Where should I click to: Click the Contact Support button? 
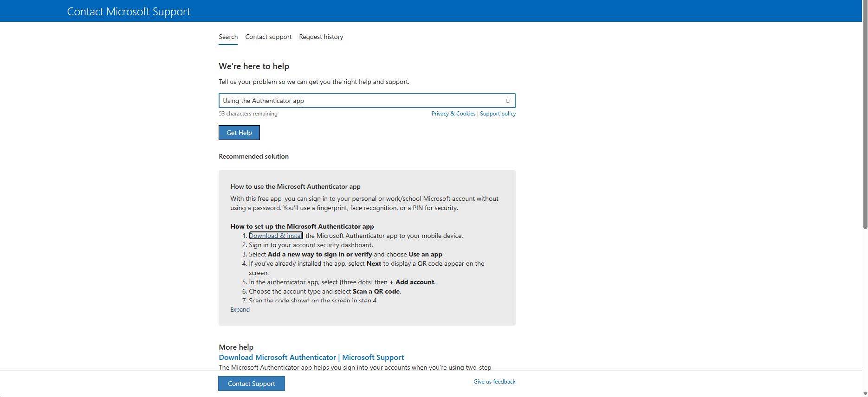(x=252, y=384)
